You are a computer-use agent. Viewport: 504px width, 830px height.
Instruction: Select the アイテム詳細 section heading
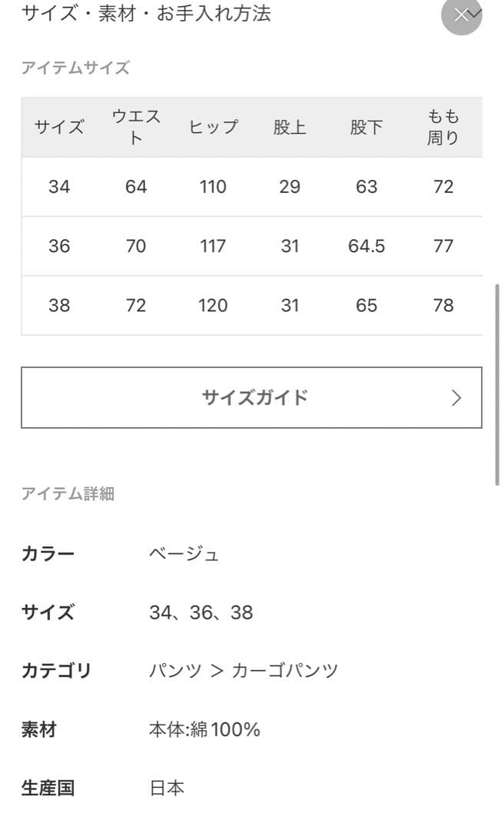pyautogui.click(x=69, y=494)
